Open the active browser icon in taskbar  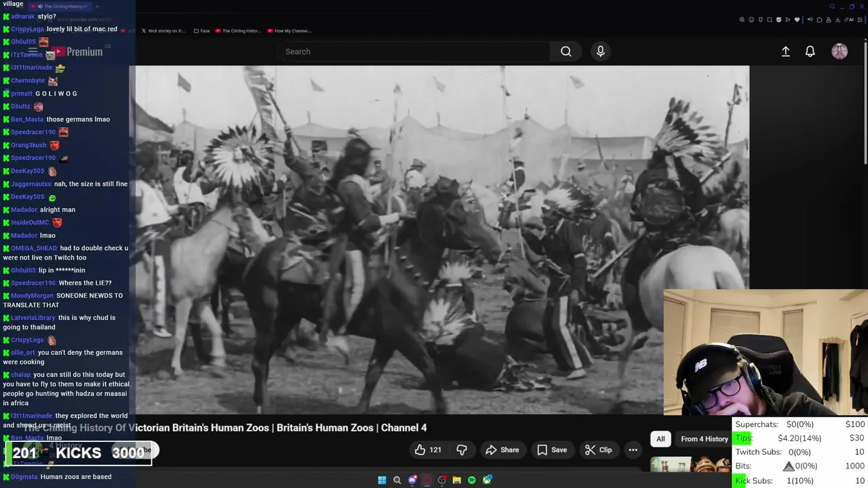coord(427,480)
